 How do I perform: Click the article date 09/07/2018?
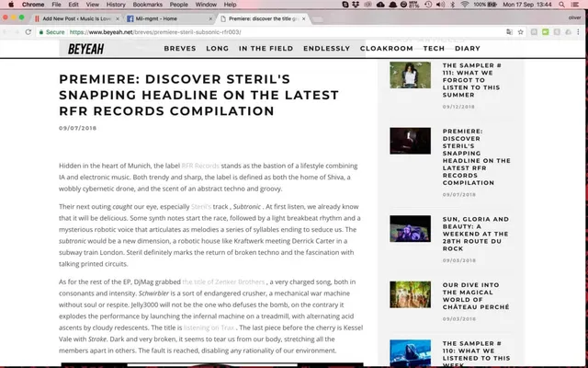(x=77, y=128)
